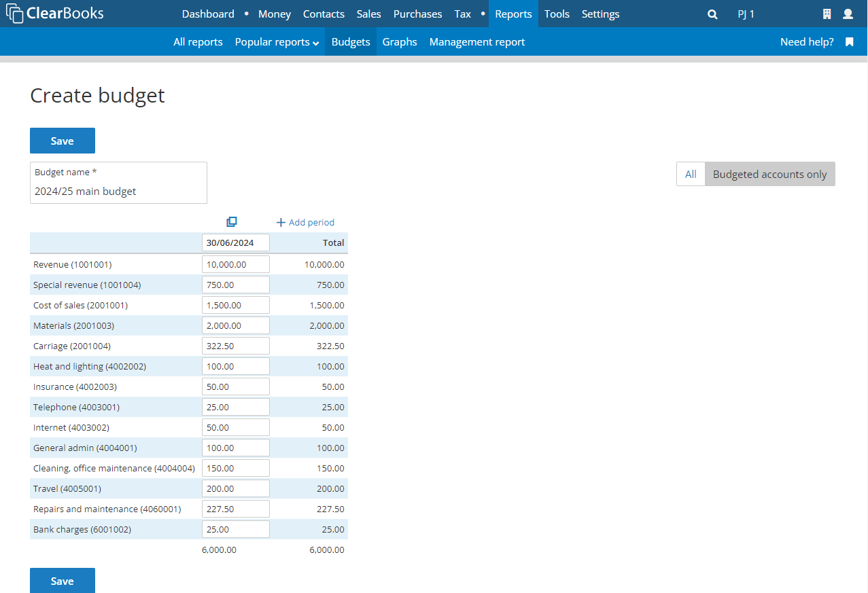Image resolution: width=868 pixels, height=593 pixels.
Task: Click the PJ 1 business name
Action: pos(746,14)
